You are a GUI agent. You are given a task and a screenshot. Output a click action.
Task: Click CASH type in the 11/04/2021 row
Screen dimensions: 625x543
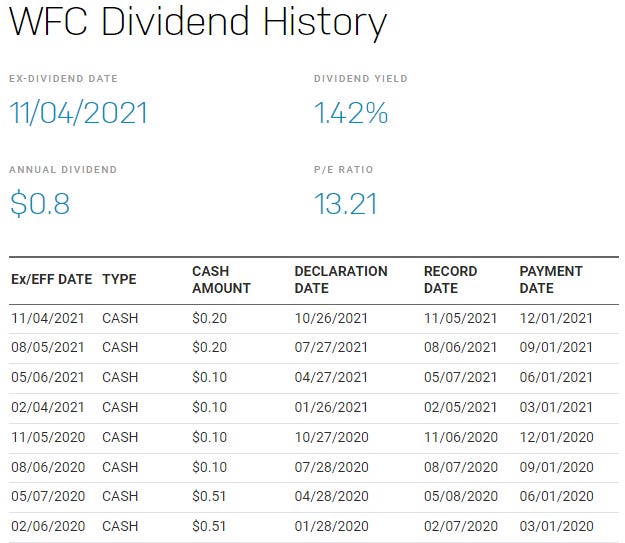[x=120, y=318]
